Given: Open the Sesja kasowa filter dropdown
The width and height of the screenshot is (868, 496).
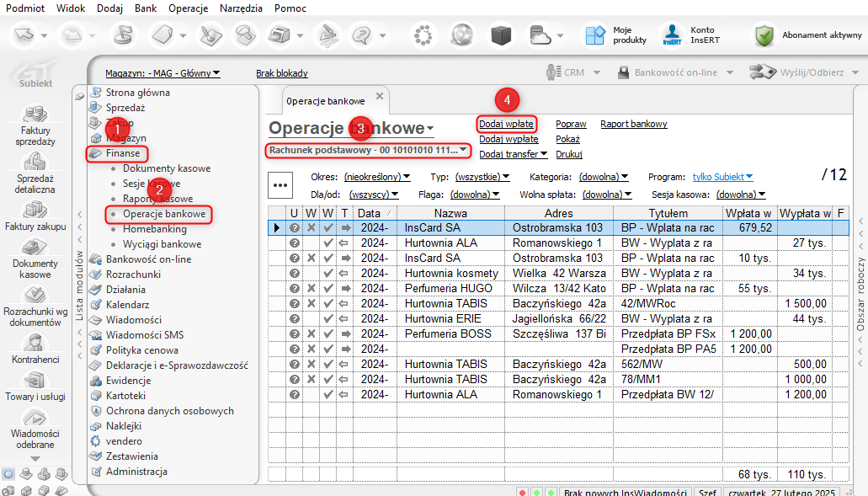Looking at the screenshot, I should pyautogui.click(x=741, y=195).
